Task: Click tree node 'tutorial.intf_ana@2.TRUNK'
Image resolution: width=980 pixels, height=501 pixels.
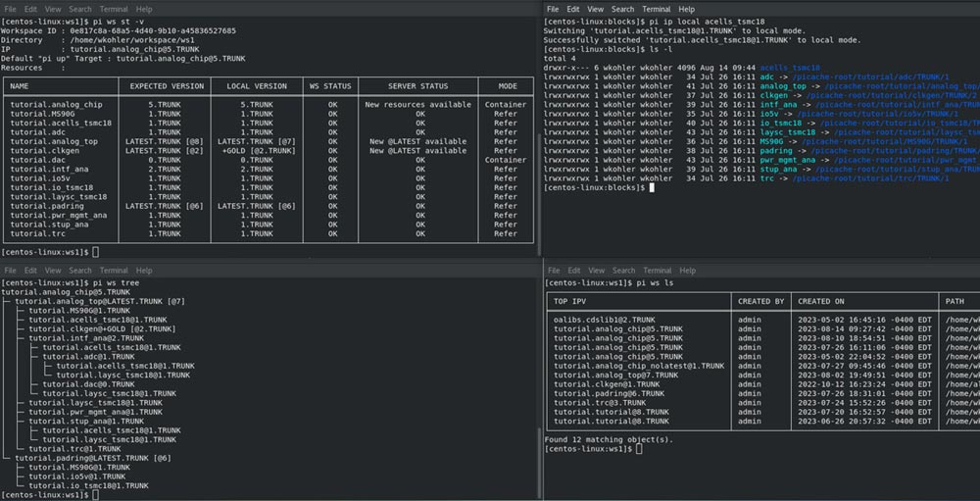Action: coord(86,338)
